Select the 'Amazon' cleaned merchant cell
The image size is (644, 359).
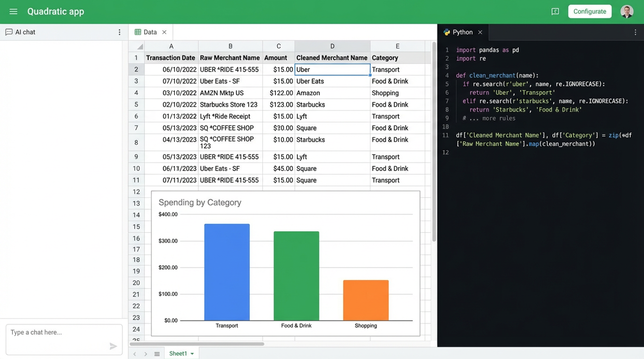[332, 93]
